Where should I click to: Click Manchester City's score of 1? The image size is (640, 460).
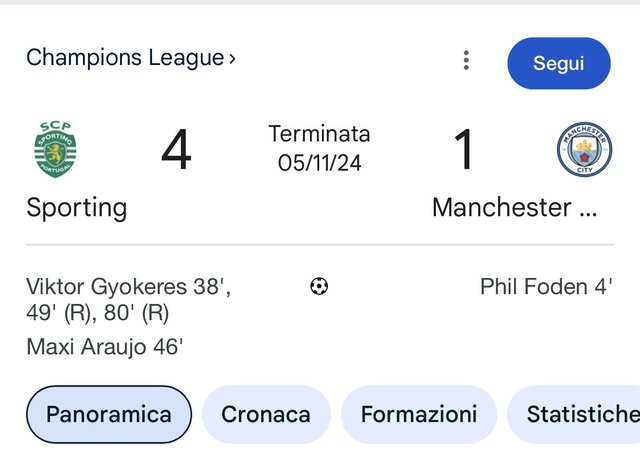464,150
